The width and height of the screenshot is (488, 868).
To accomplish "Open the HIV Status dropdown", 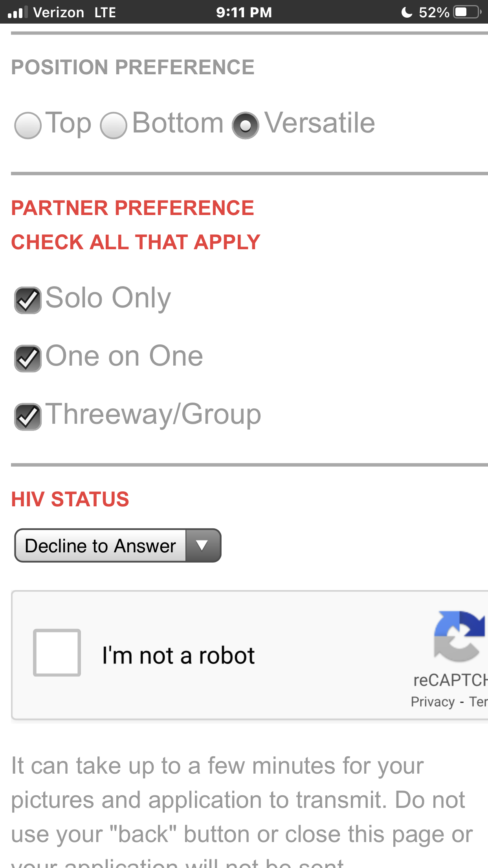I will 118,546.
